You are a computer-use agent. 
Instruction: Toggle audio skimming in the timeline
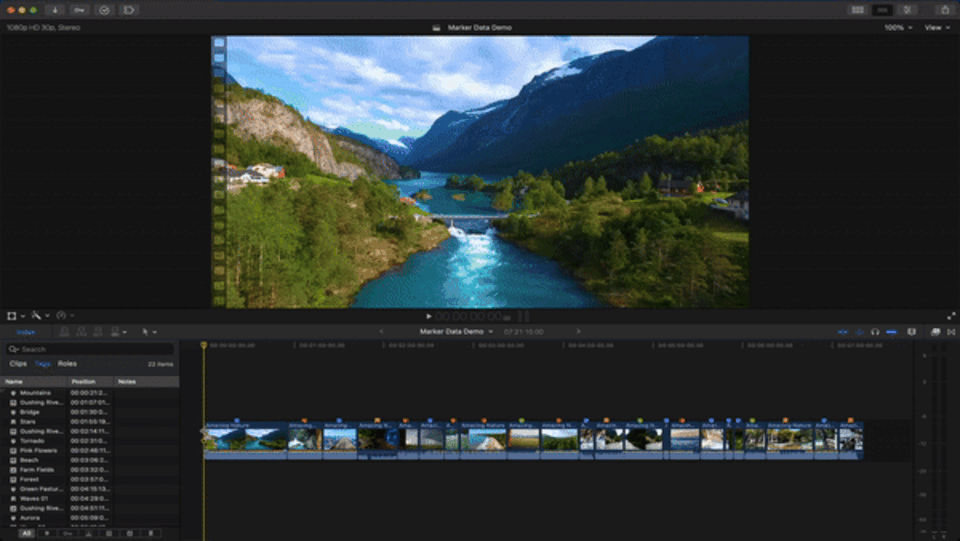(859, 332)
